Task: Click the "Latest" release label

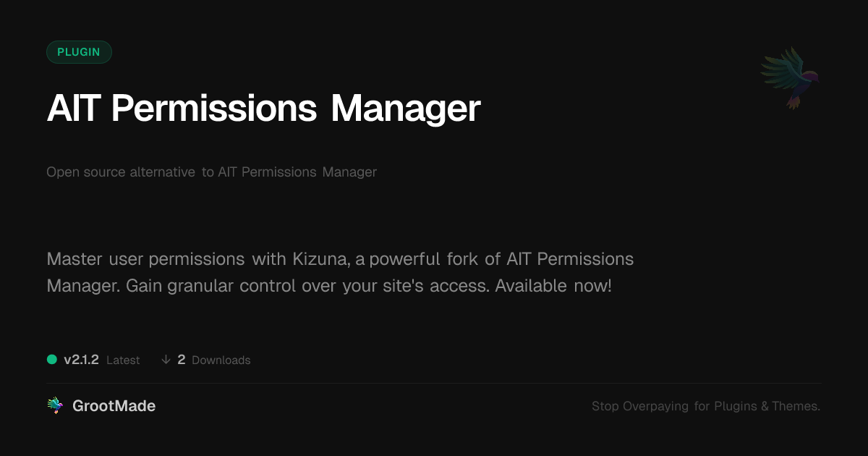Action: tap(123, 360)
